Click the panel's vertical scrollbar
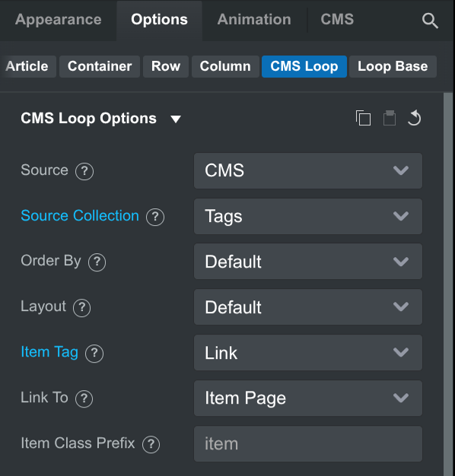This screenshot has width=455, height=476. coord(448,284)
